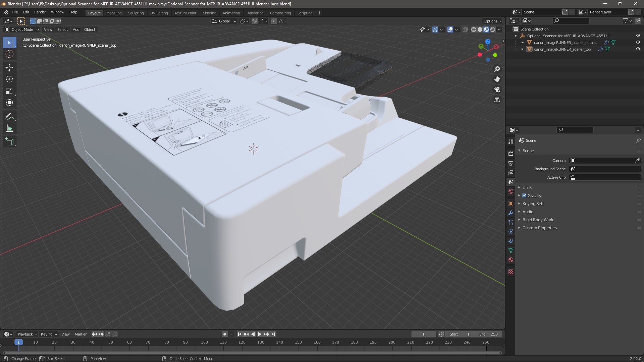The height and width of the screenshot is (362, 644).
Task: Click the Zoom viewport icon
Action: point(497,69)
